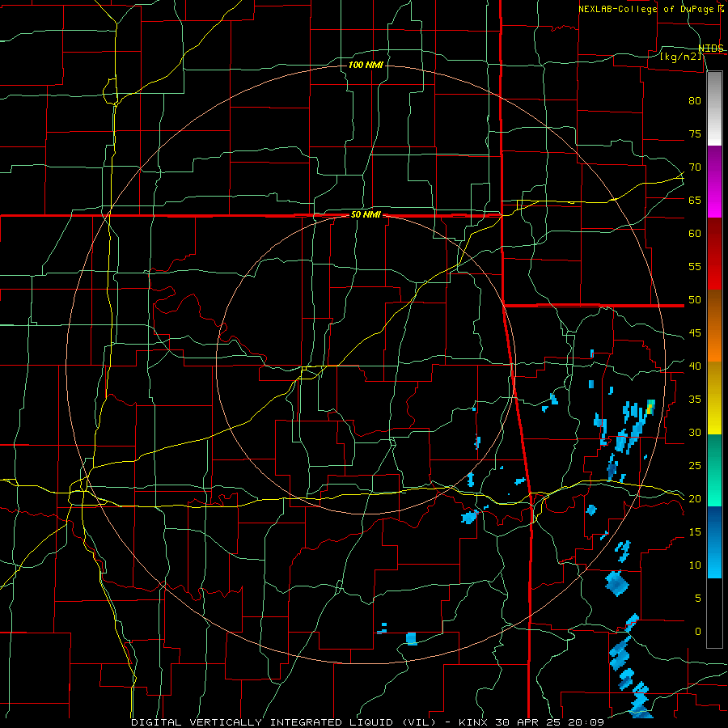Click the [kg/m2] units label
This screenshot has width=728, height=728.
pyautogui.click(x=680, y=57)
